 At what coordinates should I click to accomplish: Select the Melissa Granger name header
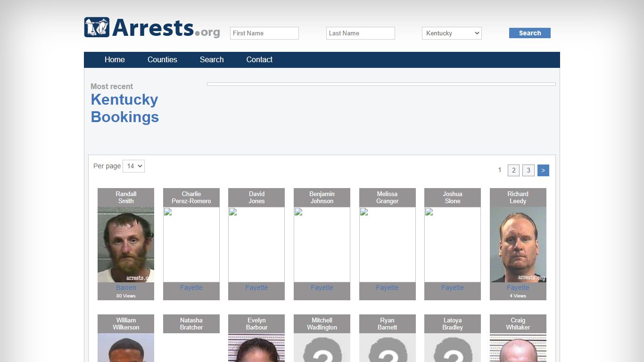click(388, 197)
